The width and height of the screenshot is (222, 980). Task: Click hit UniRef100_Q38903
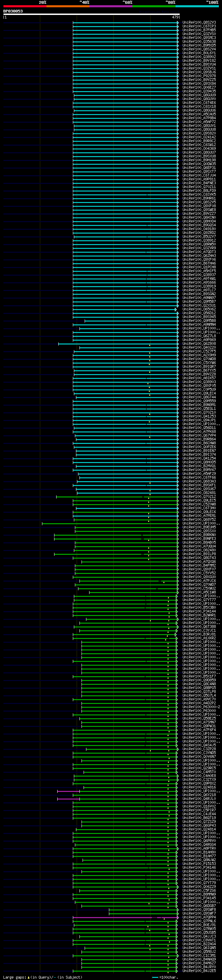pos(199,382)
